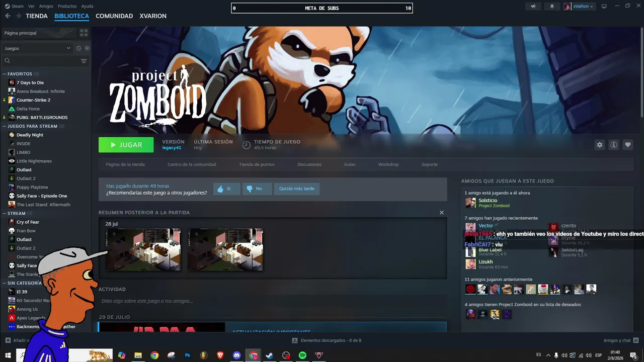Go forward with the right arrow
The image size is (644, 362).
coord(18,16)
